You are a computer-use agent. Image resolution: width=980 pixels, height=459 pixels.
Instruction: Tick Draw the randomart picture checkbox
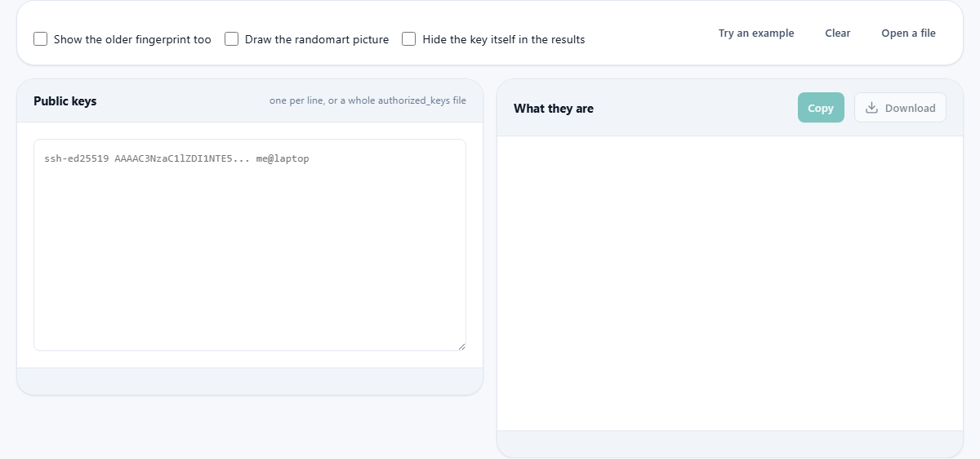(231, 39)
